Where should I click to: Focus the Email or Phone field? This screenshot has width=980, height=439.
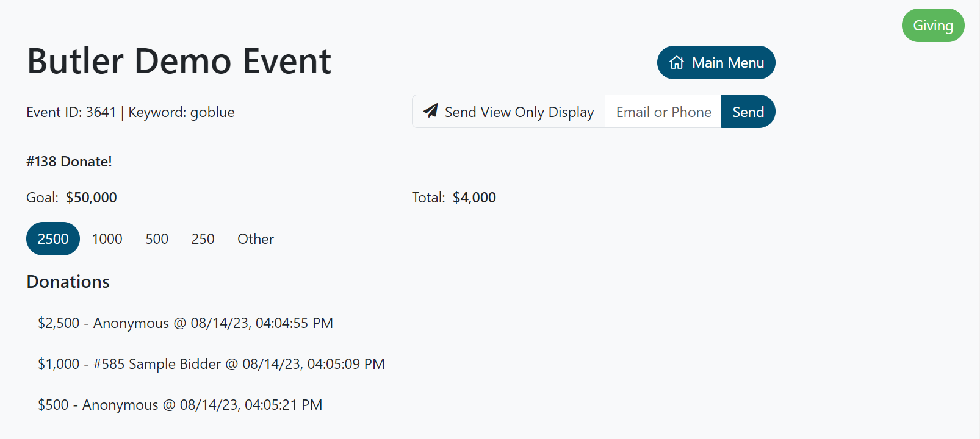tap(663, 112)
